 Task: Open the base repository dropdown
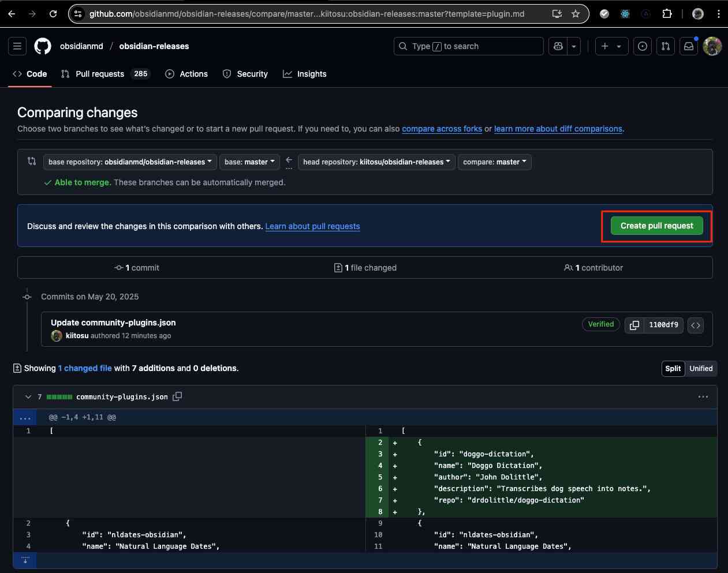(x=130, y=162)
